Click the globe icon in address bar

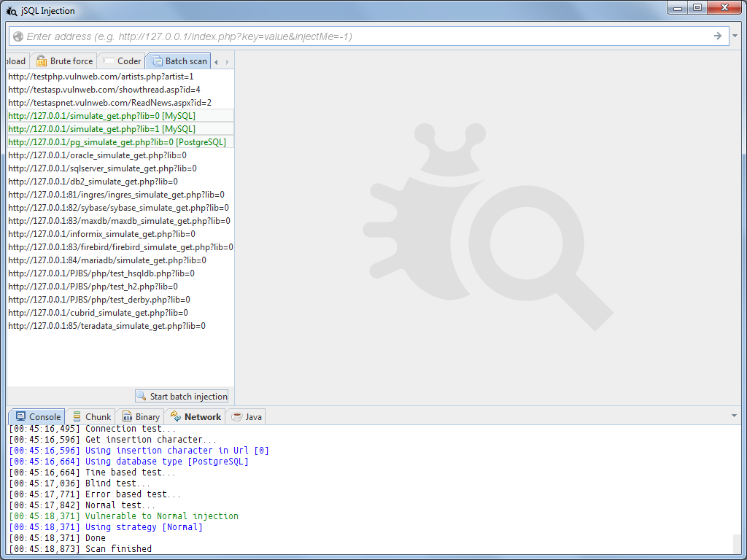point(18,36)
